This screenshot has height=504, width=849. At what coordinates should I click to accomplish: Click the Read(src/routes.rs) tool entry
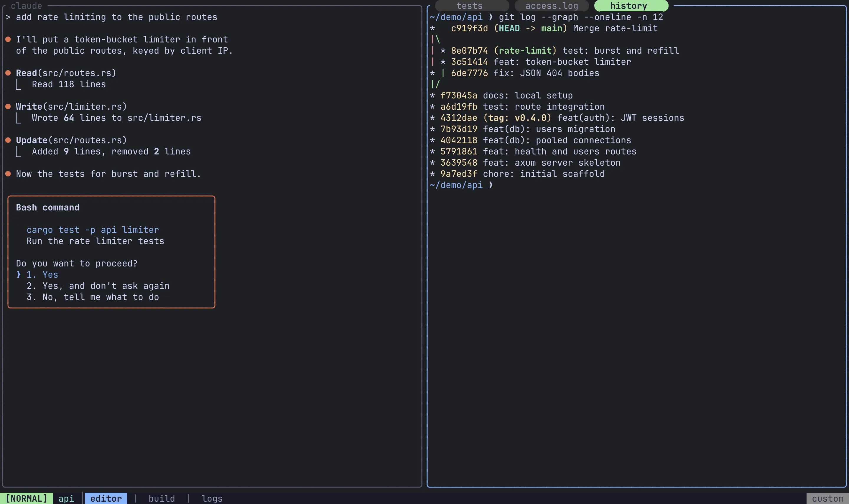pos(66,73)
